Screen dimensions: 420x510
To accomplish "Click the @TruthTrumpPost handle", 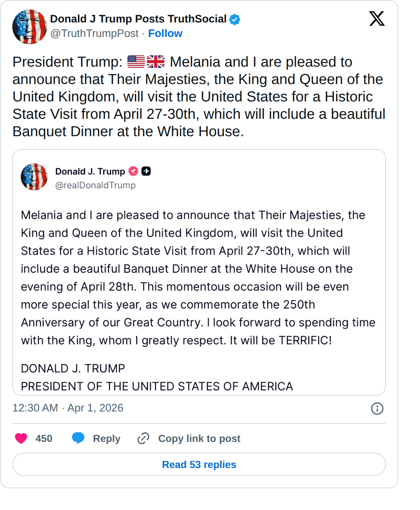I will [94, 33].
